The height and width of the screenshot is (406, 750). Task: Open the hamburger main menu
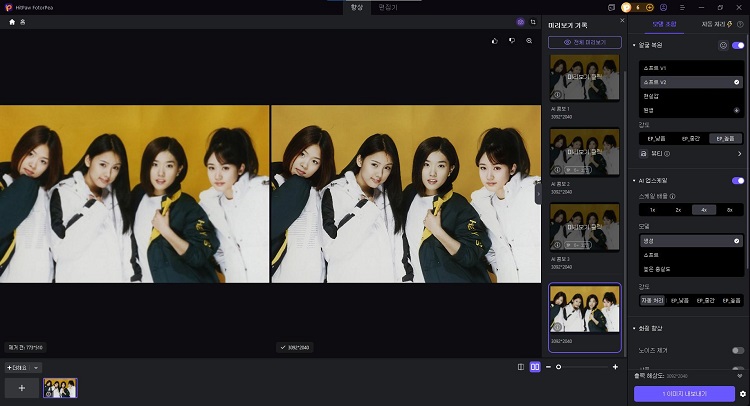(x=682, y=8)
